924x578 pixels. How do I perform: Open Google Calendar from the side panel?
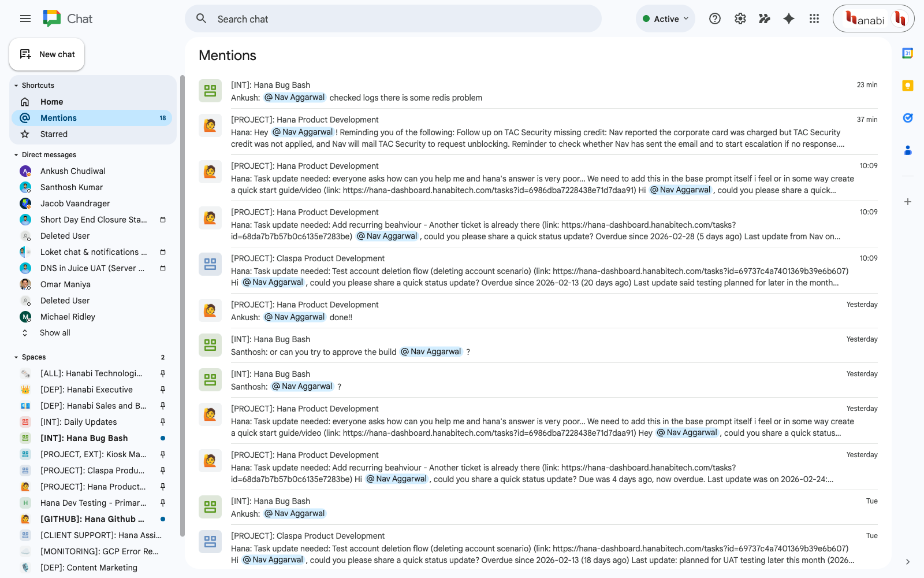907,53
